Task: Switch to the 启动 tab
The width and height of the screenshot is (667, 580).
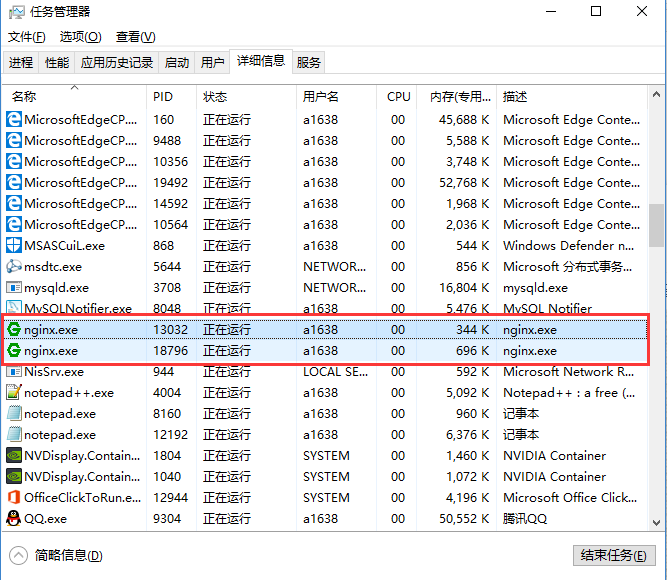Action: click(x=177, y=63)
